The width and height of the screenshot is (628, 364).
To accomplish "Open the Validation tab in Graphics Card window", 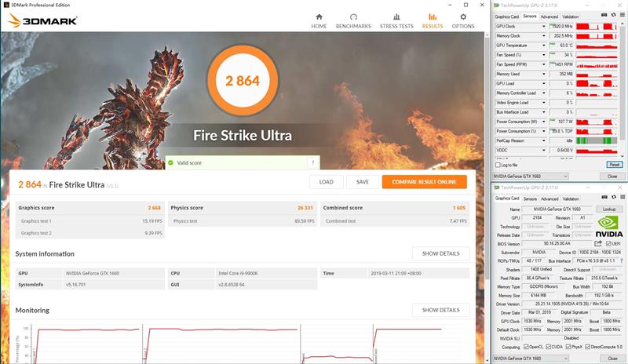I will click(x=571, y=199).
